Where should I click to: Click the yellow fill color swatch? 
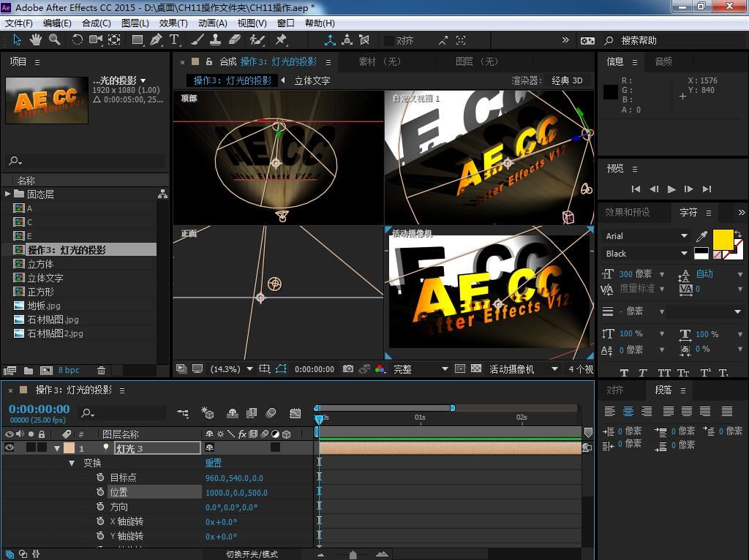(x=723, y=240)
